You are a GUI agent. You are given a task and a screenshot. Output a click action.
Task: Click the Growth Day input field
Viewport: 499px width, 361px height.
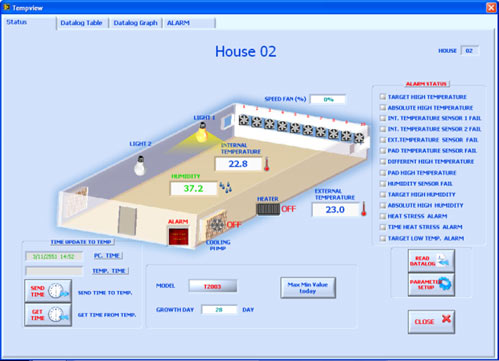click(x=219, y=310)
